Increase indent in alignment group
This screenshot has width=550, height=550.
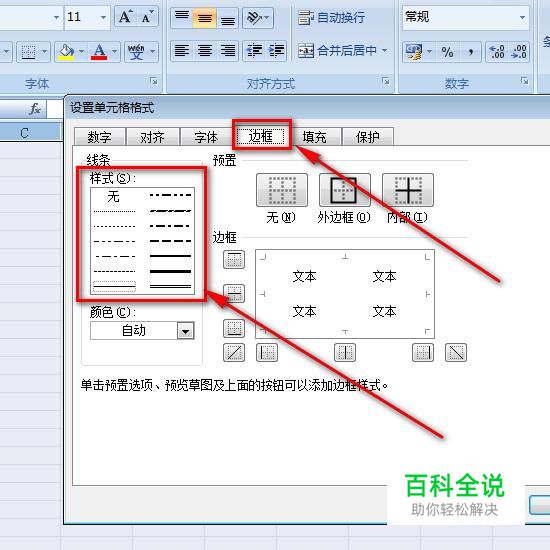click(276, 51)
